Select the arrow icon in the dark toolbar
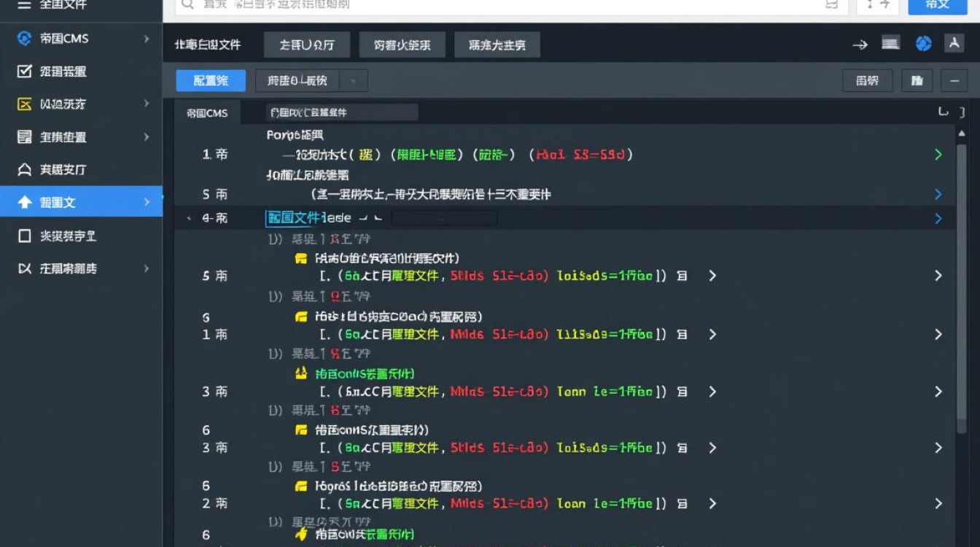This screenshot has height=547, width=980. (x=860, y=44)
